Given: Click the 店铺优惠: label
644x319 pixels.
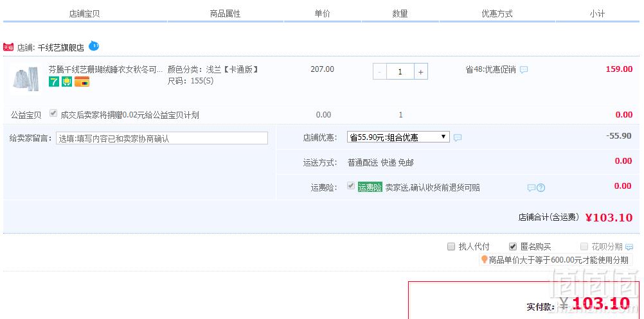Looking at the screenshot, I should point(320,138).
